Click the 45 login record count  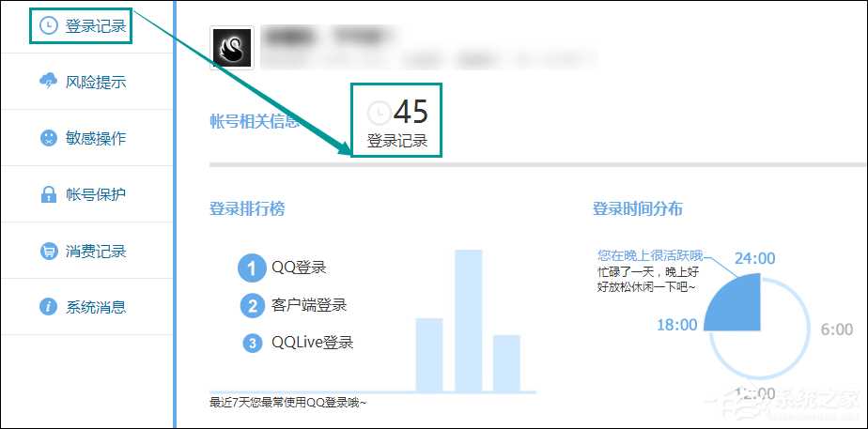point(411,112)
